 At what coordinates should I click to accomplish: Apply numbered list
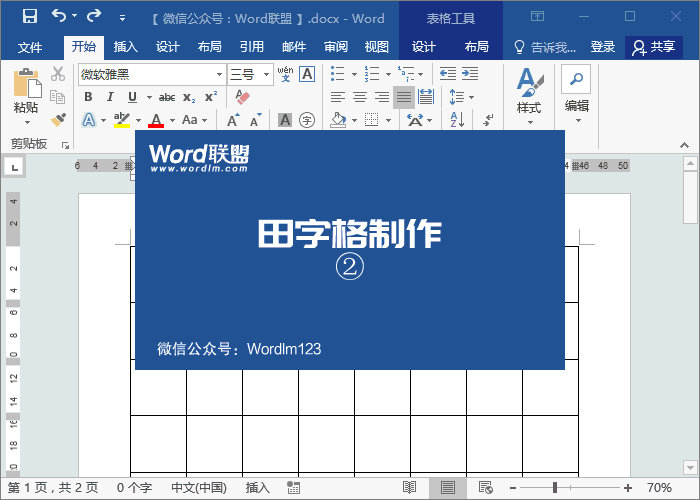(x=371, y=74)
